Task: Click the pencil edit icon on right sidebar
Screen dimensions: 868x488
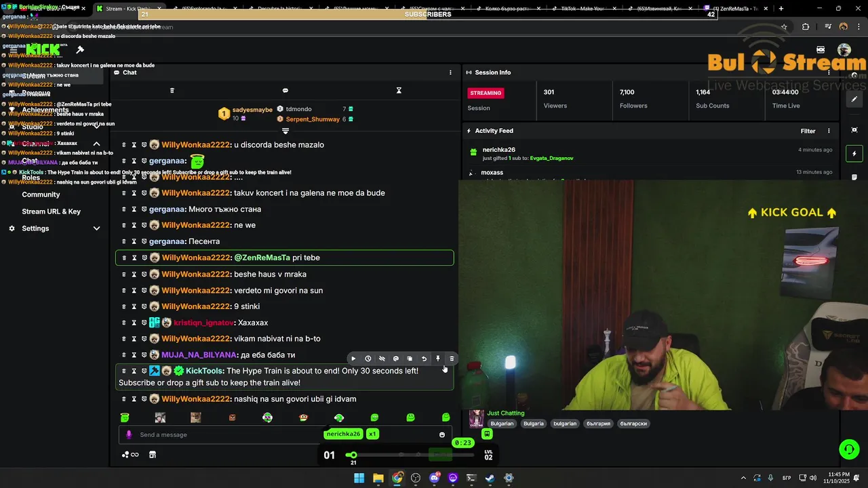Action: pyautogui.click(x=854, y=99)
